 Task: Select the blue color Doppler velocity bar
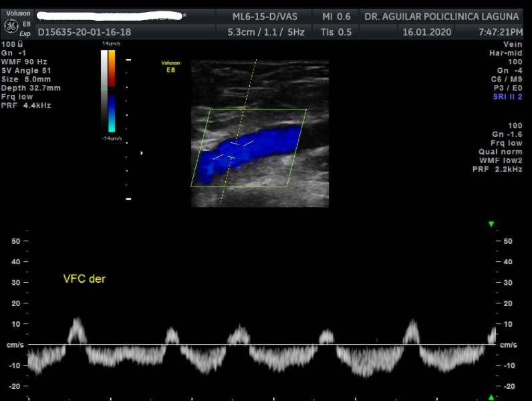(112, 112)
